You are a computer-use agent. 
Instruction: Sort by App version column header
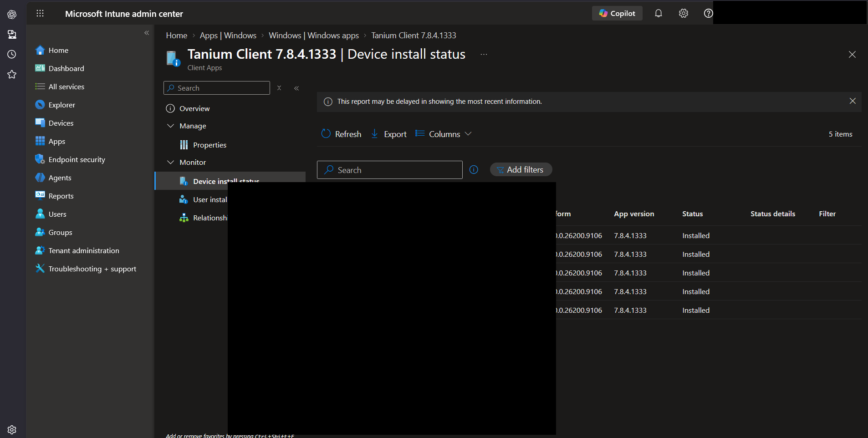(634, 214)
